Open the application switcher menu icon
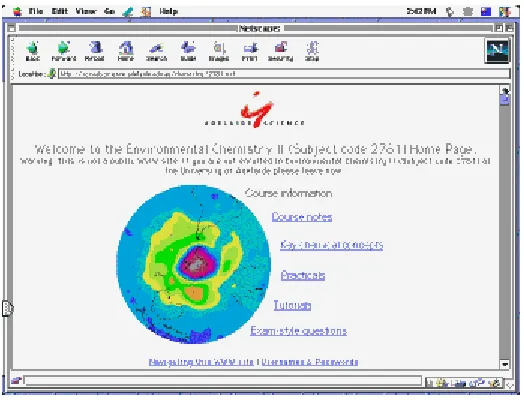Screen dimensions: 524x402 pos(505,12)
